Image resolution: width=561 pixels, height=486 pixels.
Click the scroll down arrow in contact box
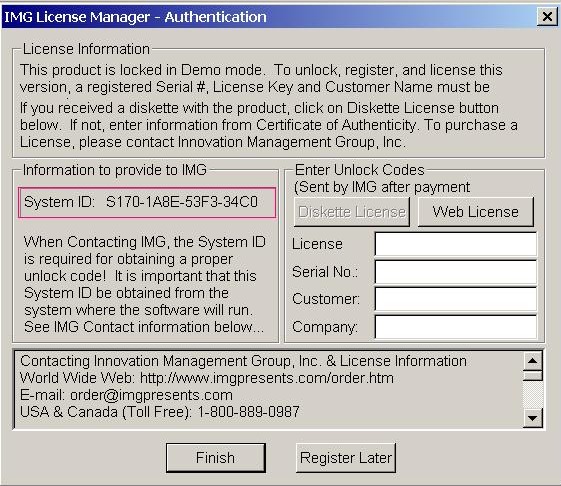(532, 418)
